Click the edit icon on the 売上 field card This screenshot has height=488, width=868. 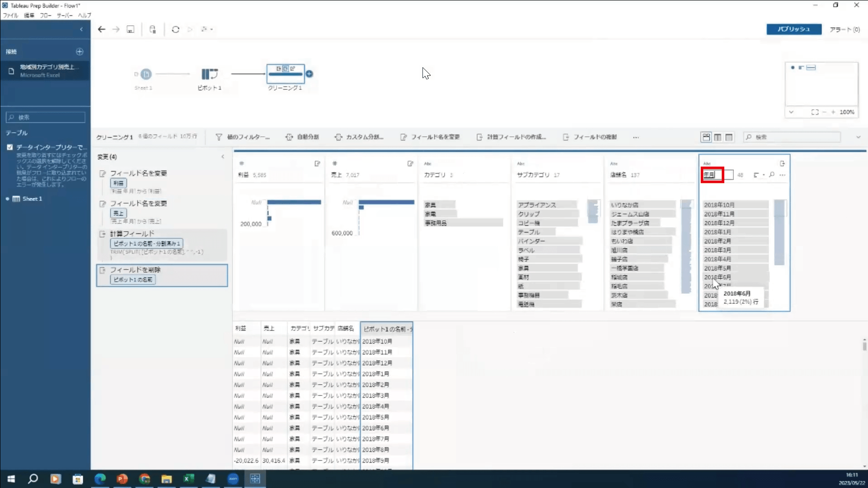(410, 163)
